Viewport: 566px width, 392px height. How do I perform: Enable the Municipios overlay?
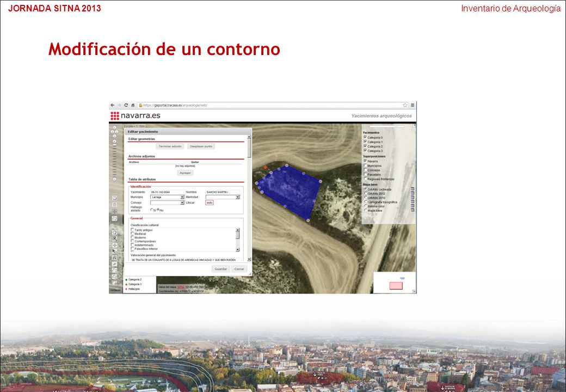click(x=365, y=166)
